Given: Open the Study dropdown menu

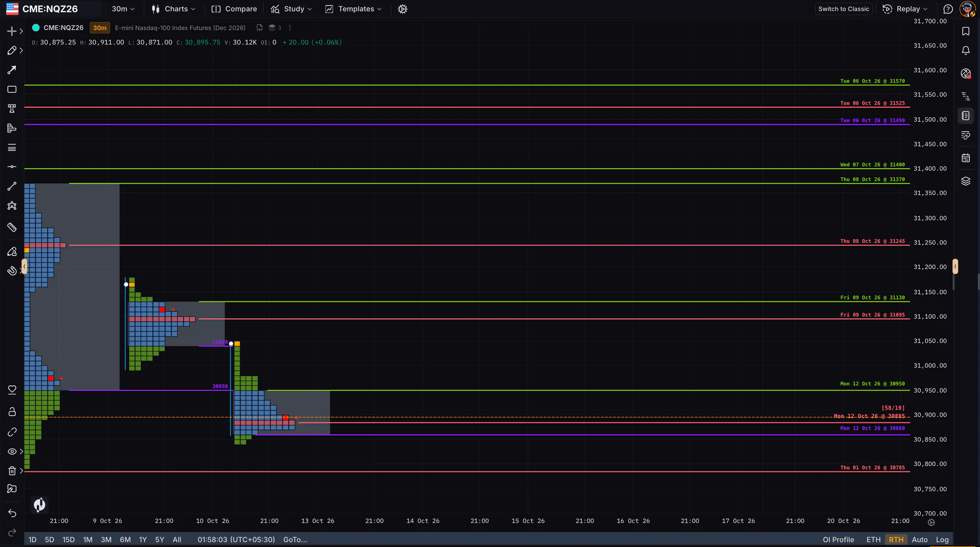Looking at the screenshot, I should 291,9.
